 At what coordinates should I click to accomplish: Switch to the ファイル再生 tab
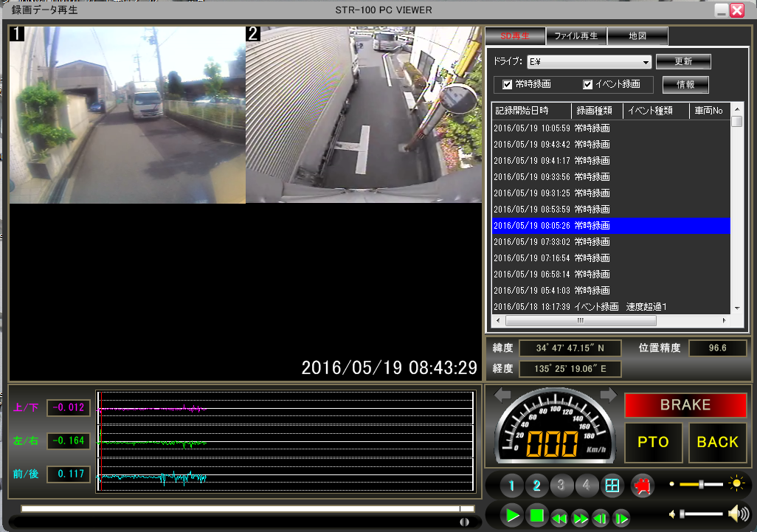(x=576, y=35)
